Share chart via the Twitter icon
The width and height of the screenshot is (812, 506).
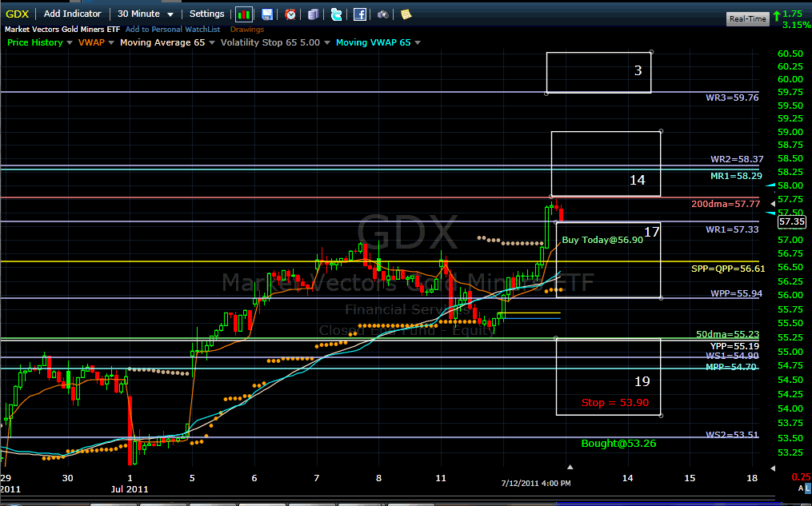tap(336, 14)
